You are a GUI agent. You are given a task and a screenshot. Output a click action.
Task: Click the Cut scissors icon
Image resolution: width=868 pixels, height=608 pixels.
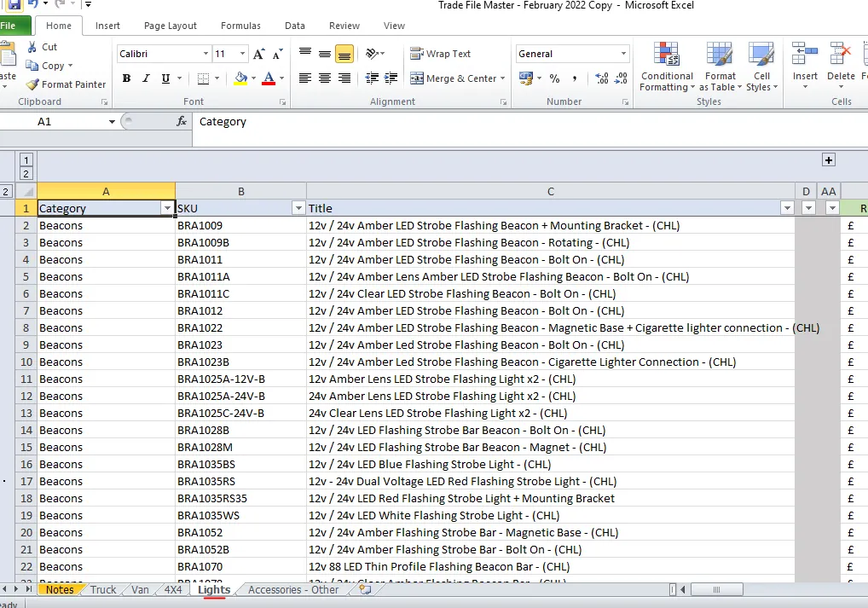32,47
